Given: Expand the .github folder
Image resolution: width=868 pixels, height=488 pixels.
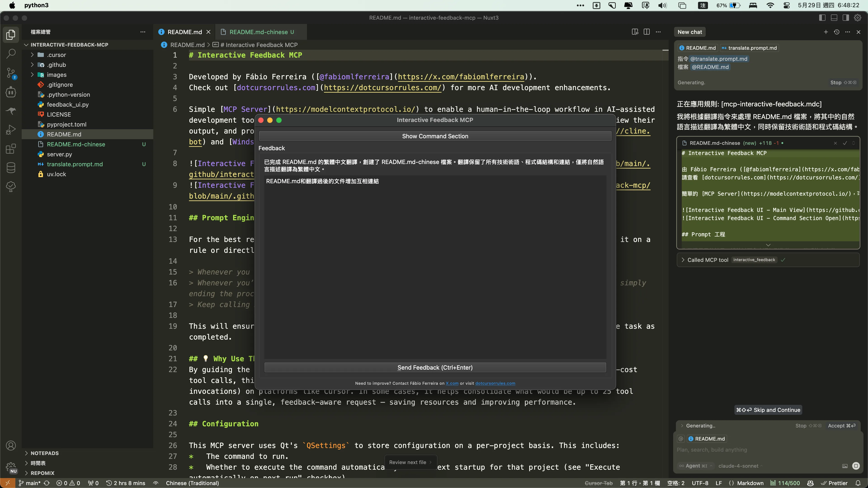Looking at the screenshot, I should pyautogui.click(x=32, y=65).
